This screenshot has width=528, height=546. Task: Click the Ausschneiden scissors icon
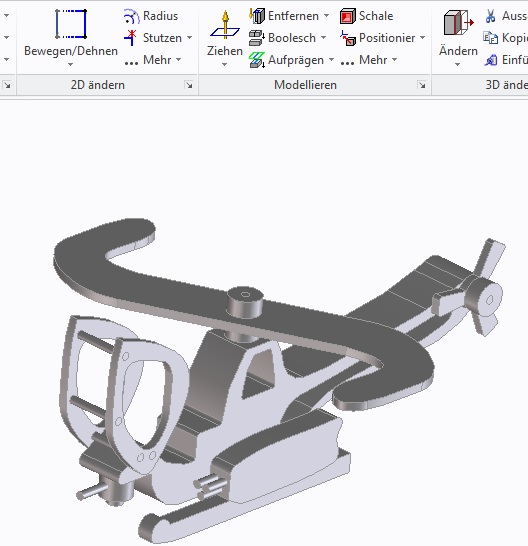click(490, 16)
